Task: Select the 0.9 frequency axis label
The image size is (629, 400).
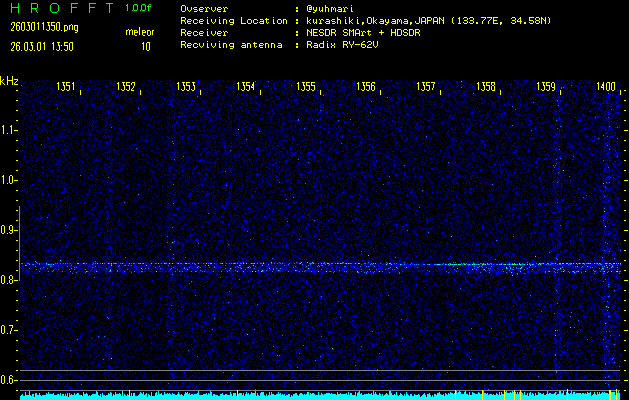Action: click(9, 230)
